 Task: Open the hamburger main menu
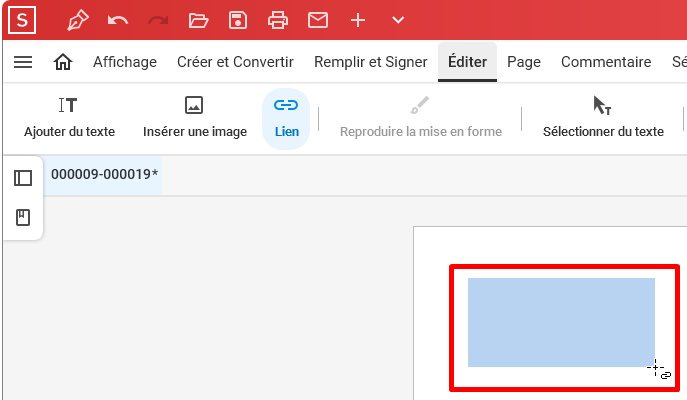point(23,62)
